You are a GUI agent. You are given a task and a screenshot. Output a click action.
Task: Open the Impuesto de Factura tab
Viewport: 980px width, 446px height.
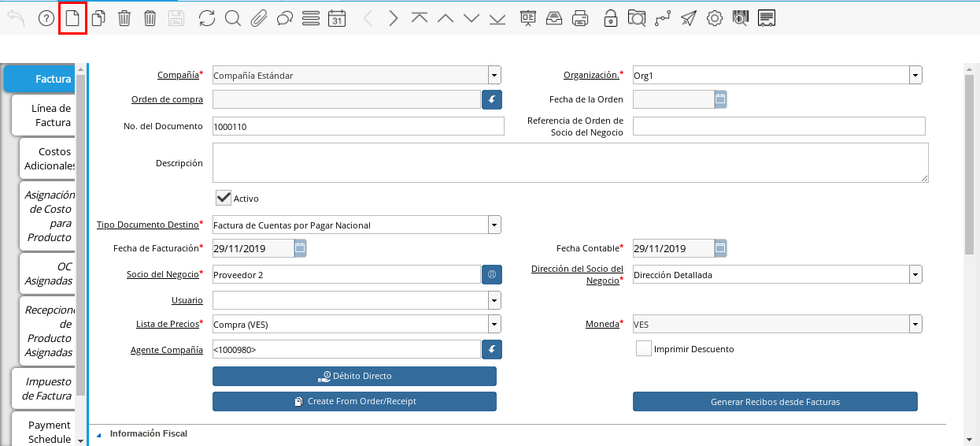pyautogui.click(x=43, y=388)
